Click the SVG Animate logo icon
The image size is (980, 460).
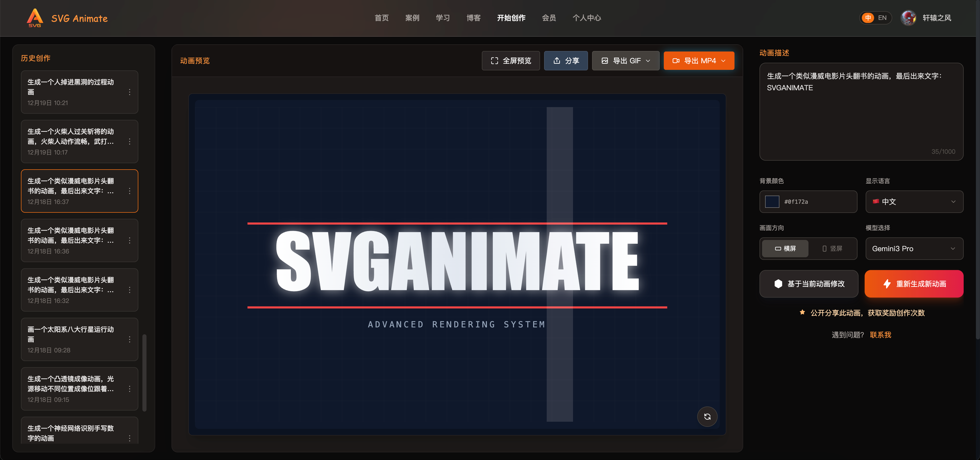tap(35, 18)
